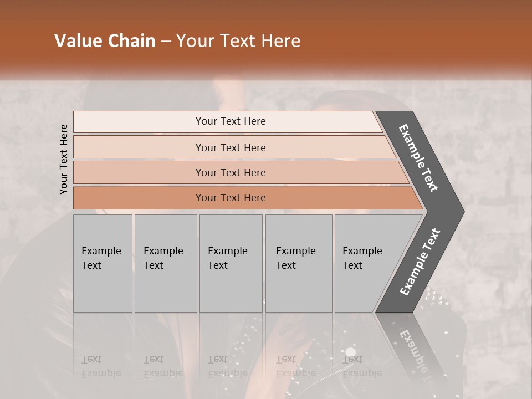Select the third "Your Text Here" bar
532x399 pixels.
coord(230,172)
